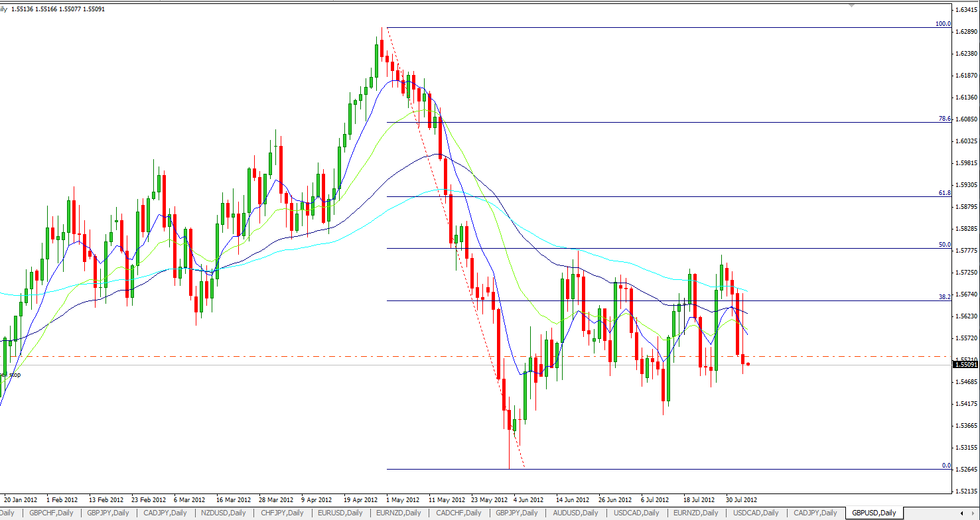The height and width of the screenshot is (520, 980).
Task: Click the 30 Jul 2012 date label
Action: point(741,499)
